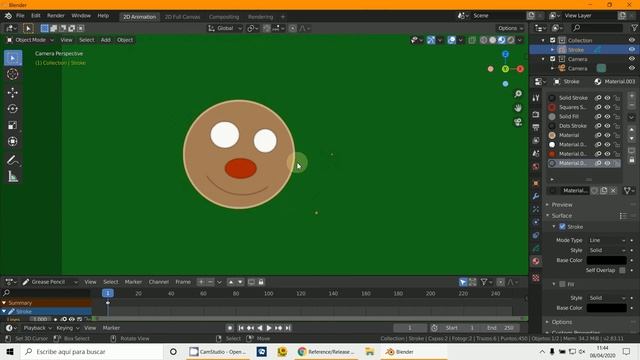Toggle the Collection exclude checkbox in outliner
The height and width of the screenshot is (360, 640).
(553, 40)
